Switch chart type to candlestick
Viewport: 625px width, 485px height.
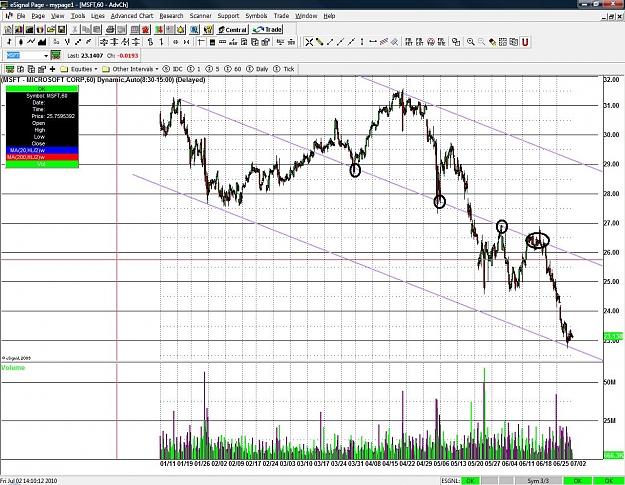pos(20,42)
